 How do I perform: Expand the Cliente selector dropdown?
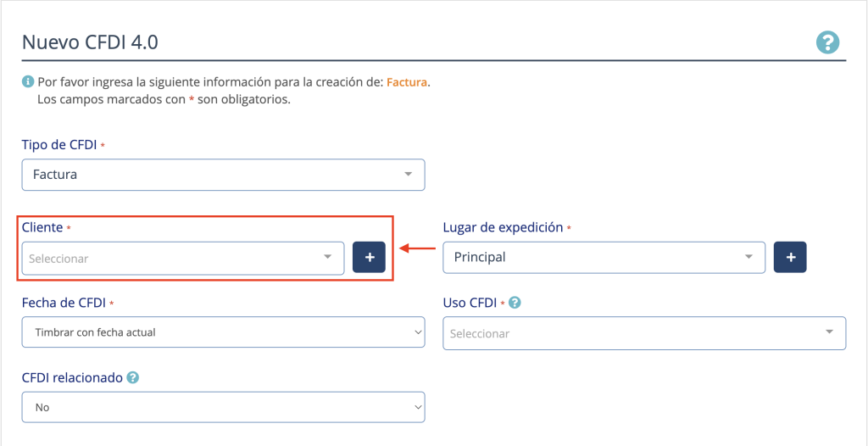pos(182,258)
